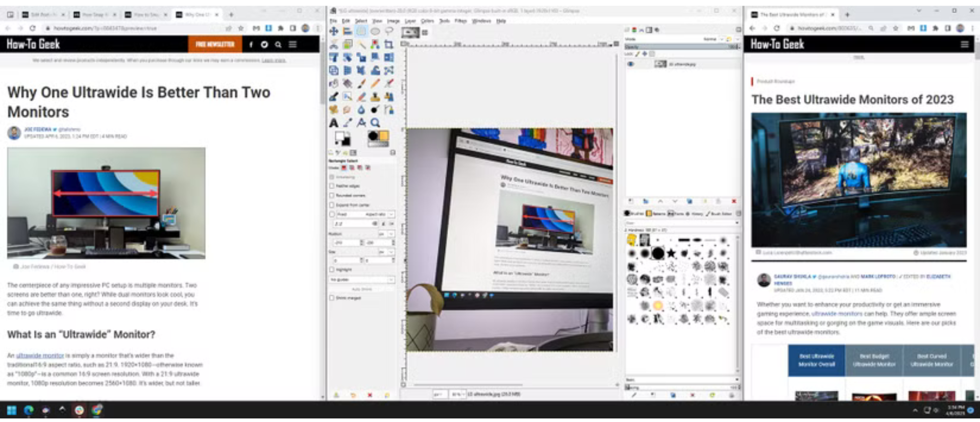980x422 pixels.
Task: Open the No guides dropdown
Action: 362,279
